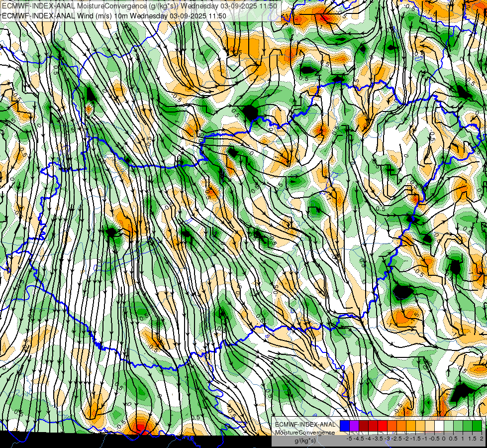Click the darkest green legend swatch
Image resolution: width=487 pixels, height=448 pixels.
click(477, 426)
